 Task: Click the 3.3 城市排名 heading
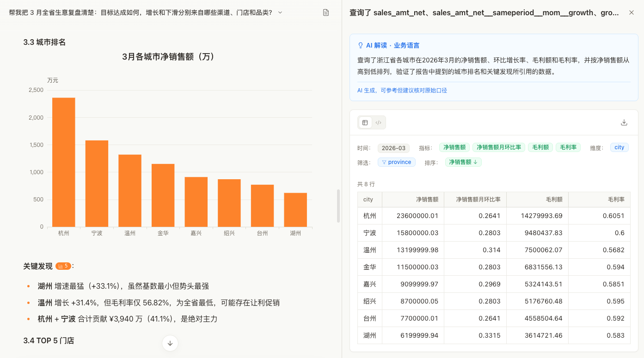pos(44,42)
